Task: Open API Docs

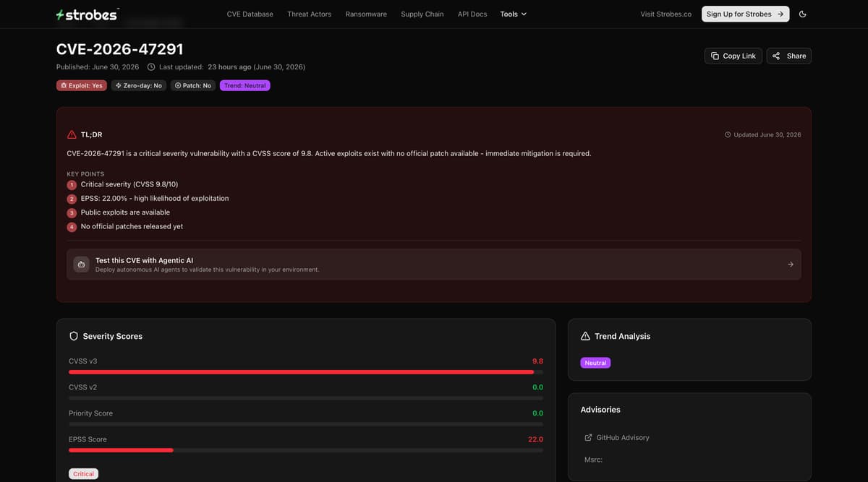Action: (472, 14)
